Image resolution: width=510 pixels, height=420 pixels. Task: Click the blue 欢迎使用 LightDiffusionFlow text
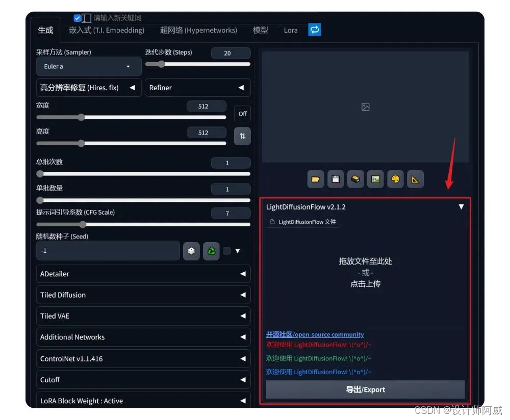tap(318, 372)
